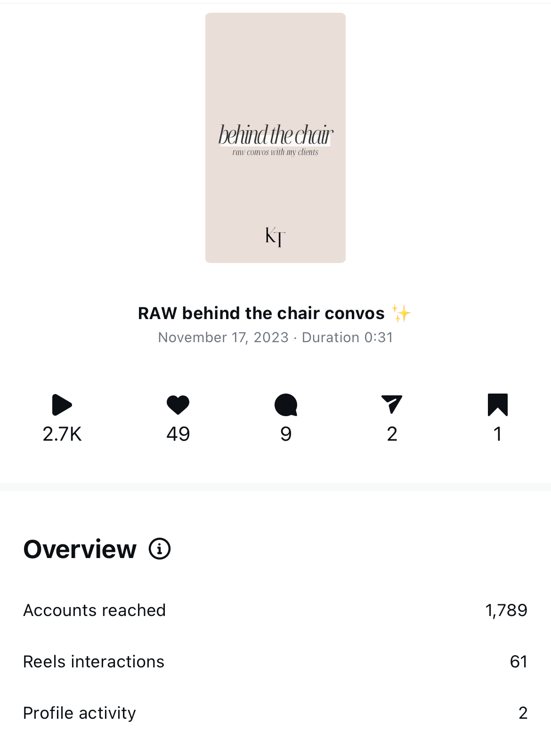Tap the 49 likes count
The image size is (551, 756).
point(178,434)
